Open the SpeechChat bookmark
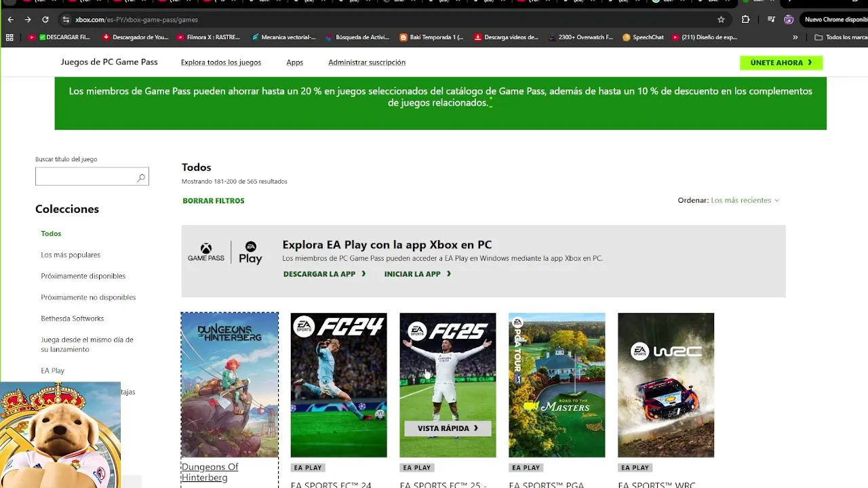 pyautogui.click(x=644, y=37)
